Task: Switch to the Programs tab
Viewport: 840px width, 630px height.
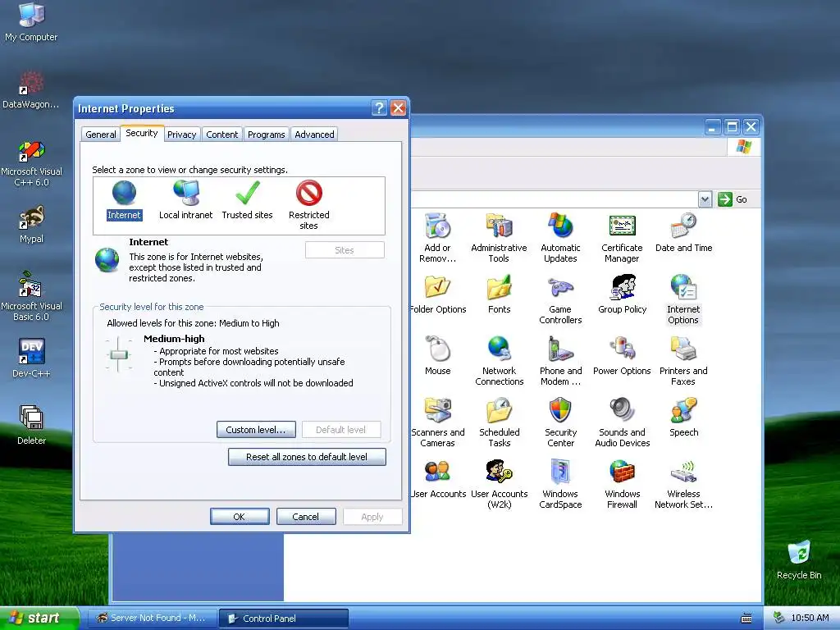Action: point(267,135)
